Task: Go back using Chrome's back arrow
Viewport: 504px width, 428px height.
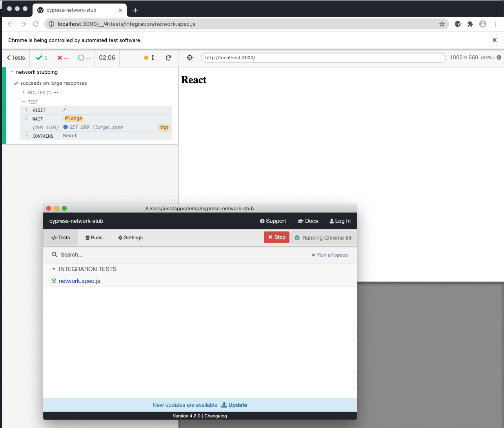Action: pyautogui.click(x=11, y=24)
